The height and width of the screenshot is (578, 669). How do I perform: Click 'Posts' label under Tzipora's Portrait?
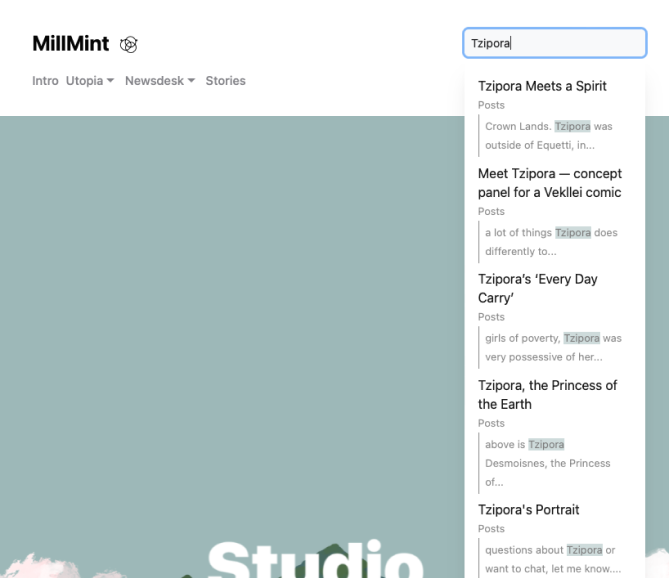tap(491, 529)
